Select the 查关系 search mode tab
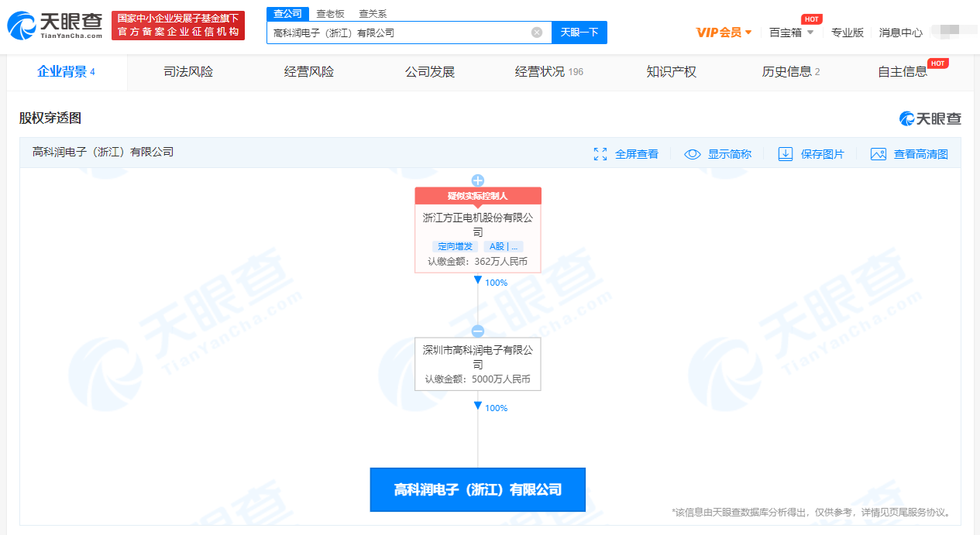 click(373, 14)
